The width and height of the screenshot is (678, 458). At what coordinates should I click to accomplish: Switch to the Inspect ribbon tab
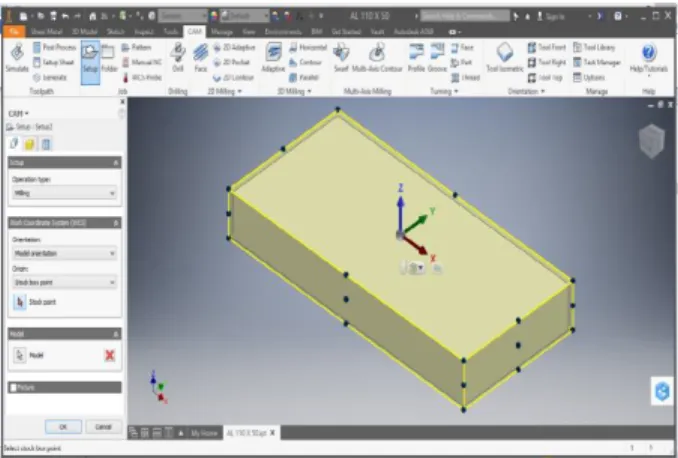[144, 32]
